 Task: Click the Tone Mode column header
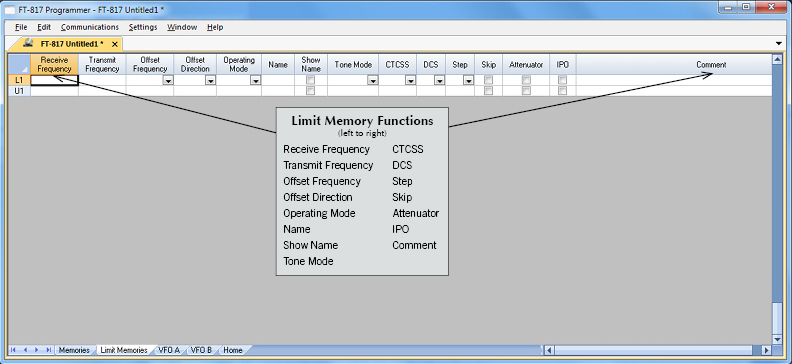(353, 65)
